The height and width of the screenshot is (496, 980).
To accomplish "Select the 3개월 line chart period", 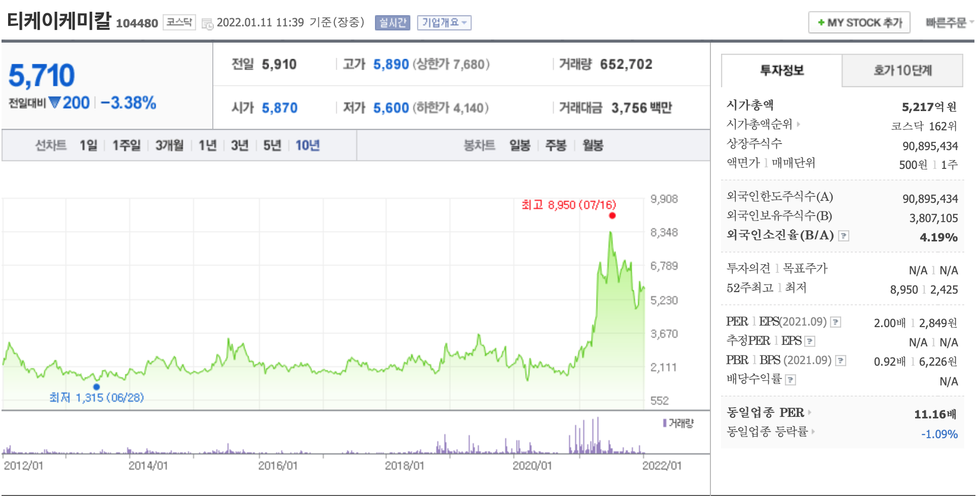I will pyautogui.click(x=169, y=146).
